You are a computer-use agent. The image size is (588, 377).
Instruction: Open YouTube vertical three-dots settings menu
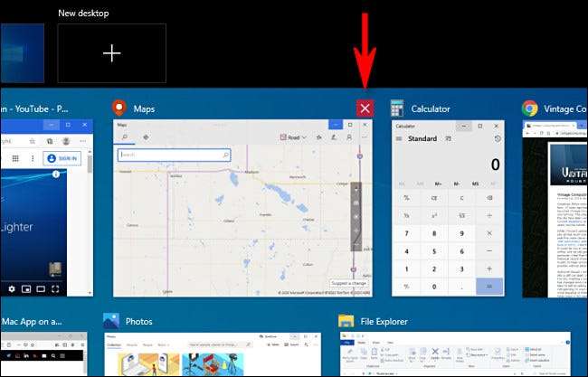tap(33, 158)
